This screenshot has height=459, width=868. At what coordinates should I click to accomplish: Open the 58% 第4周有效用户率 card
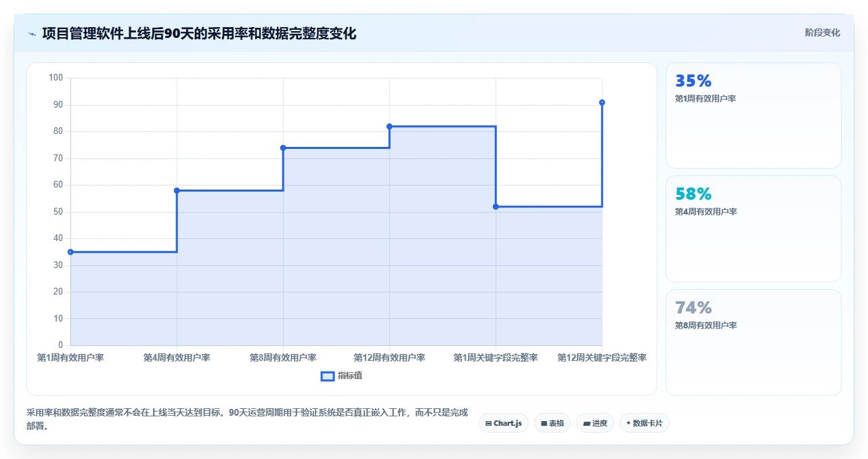point(754,229)
